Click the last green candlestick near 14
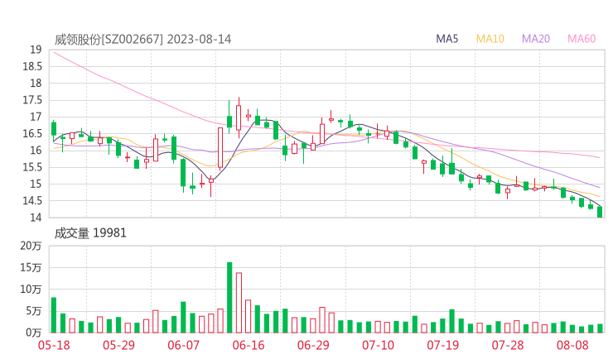This screenshot has height=364, width=613. (600, 212)
